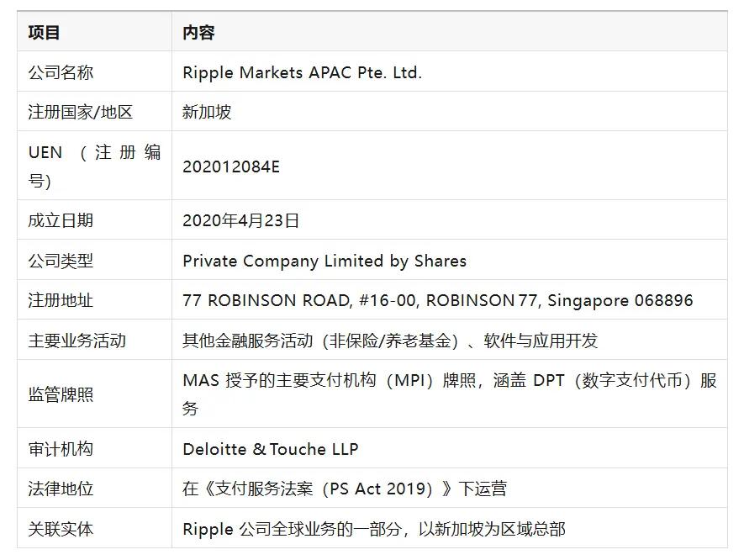
Task: Click the Deloitte & Touche LLP cell
Action: pyautogui.click(x=271, y=449)
